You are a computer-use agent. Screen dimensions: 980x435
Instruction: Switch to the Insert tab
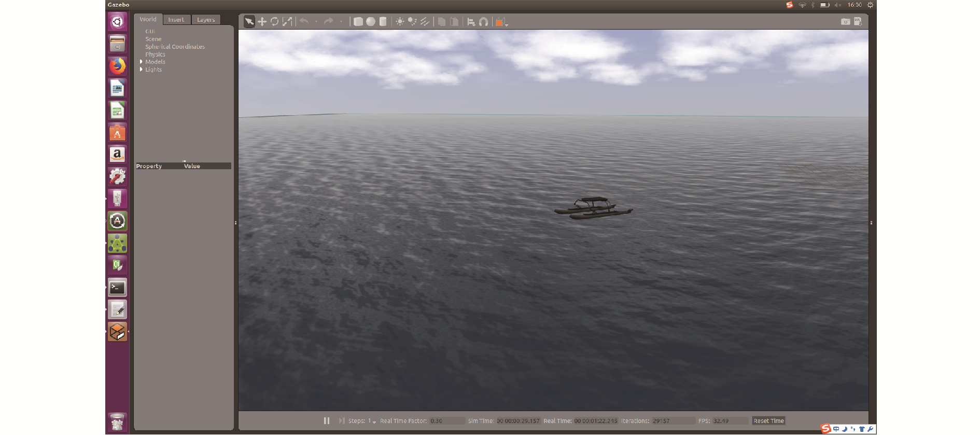176,20
